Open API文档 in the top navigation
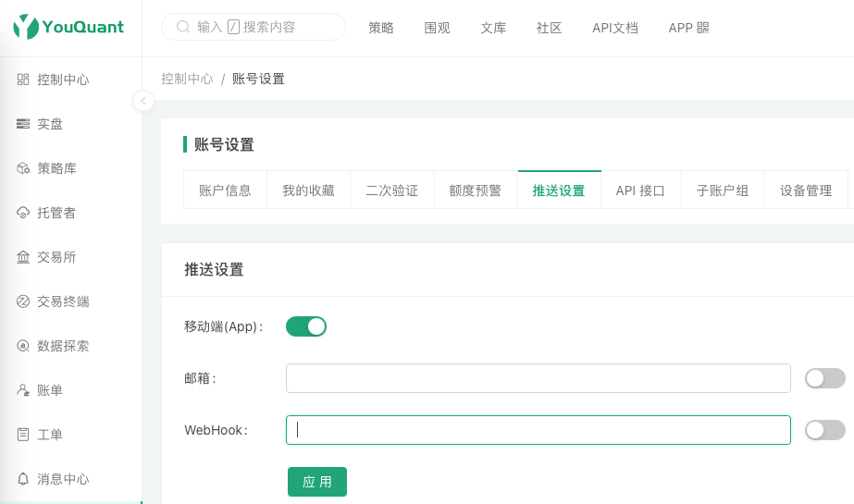The height and width of the screenshot is (504, 854). point(615,28)
